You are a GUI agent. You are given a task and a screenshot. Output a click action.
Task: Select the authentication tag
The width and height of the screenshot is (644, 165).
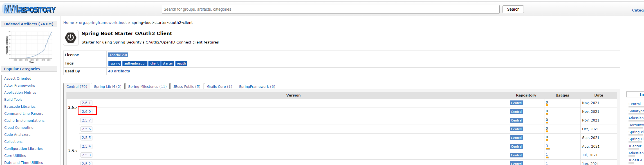click(135, 63)
